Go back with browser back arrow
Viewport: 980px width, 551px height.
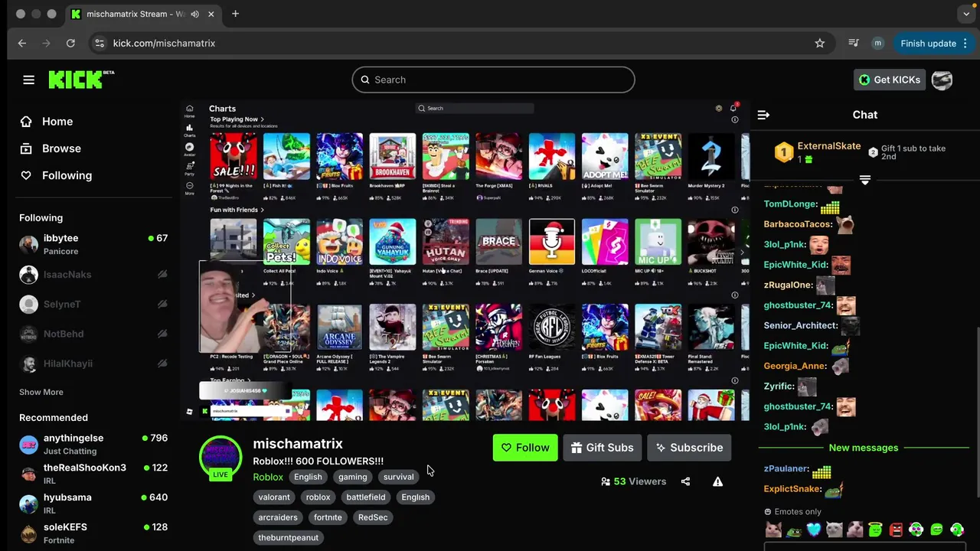coord(22,44)
